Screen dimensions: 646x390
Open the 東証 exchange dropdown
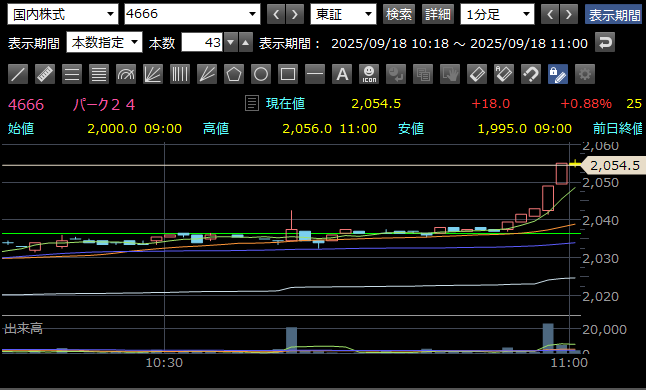343,14
